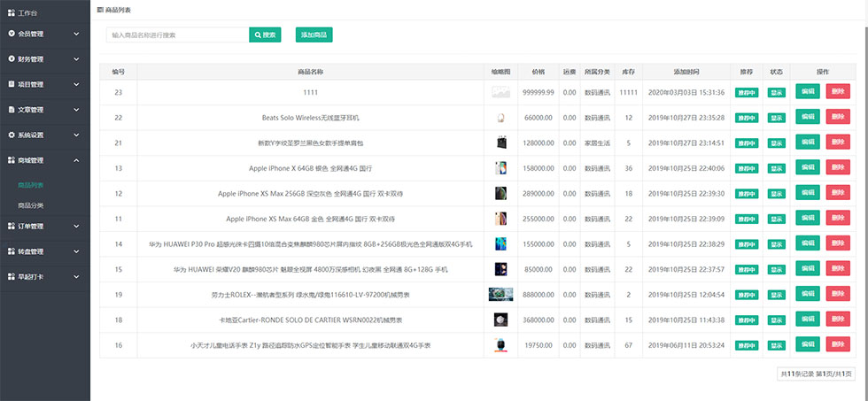Delete the 小天才 children's watch row

pos(838,344)
